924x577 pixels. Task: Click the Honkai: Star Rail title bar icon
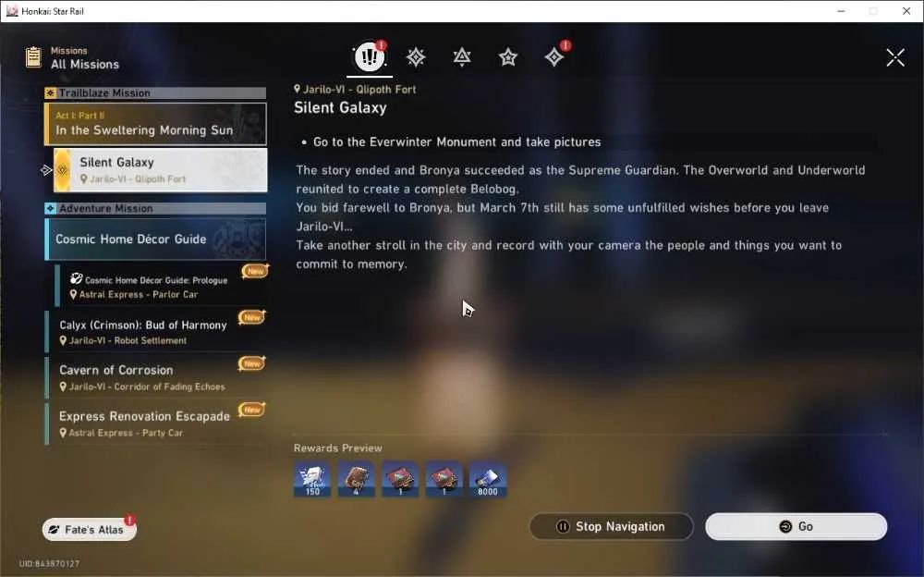click(x=12, y=10)
